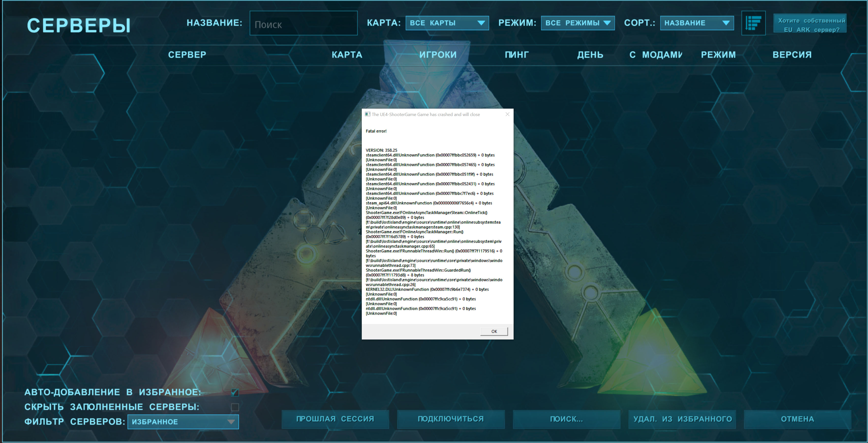Sort by СЕРВЕР column header
The width and height of the screenshot is (868, 443).
(x=187, y=55)
